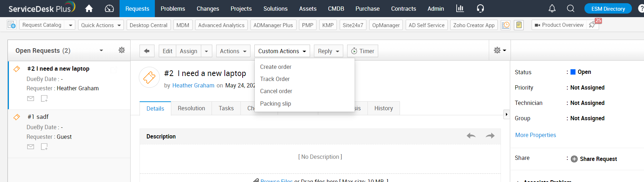The height and width of the screenshot is (182, 644).
Task: Open the Changes module tab
Action: [x=208, y=9]
